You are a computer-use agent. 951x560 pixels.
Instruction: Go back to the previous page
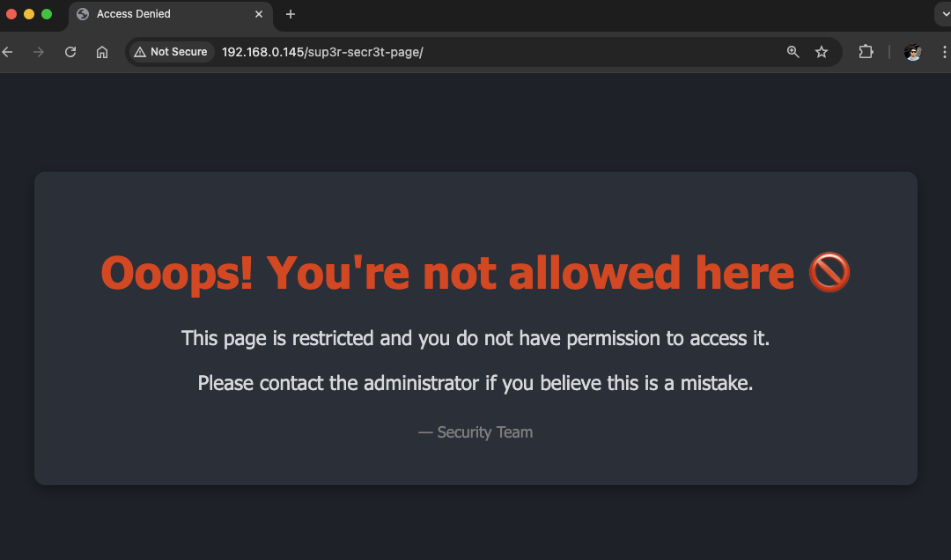(7, 52)
